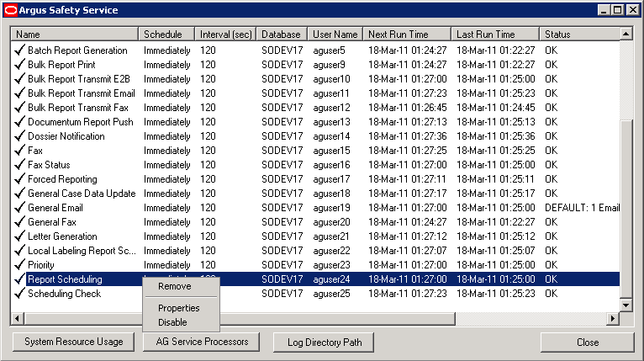Click user name aguser24 in selected row
The image size is (644, 361).
331,279
